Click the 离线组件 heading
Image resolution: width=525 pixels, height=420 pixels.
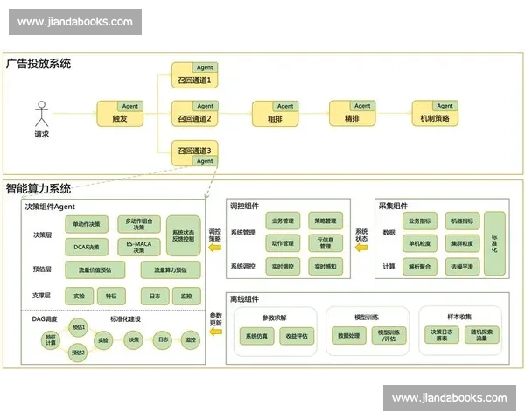[x=244, y=299]
